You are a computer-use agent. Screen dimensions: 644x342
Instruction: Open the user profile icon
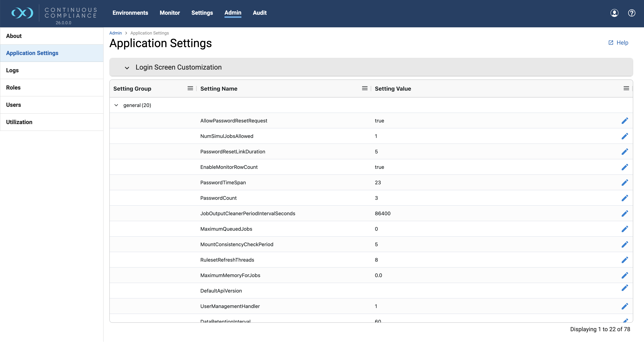tap(614, 13)
